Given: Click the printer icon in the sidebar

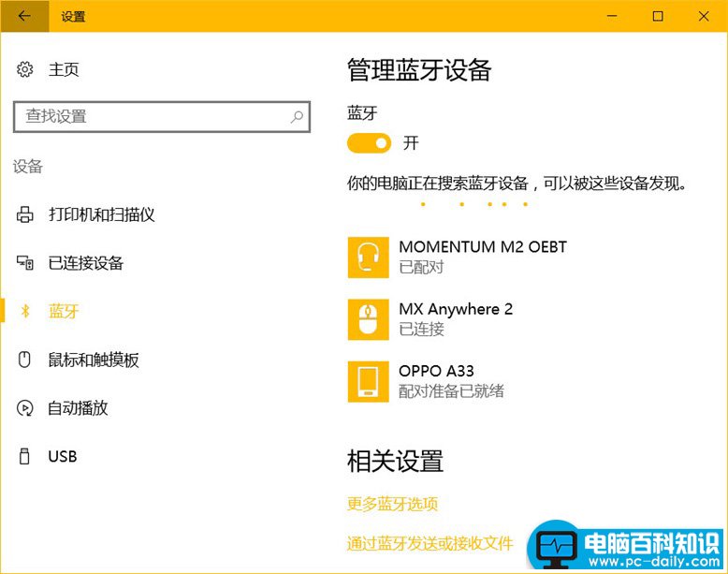Looking at the screenshot, I should 24,214.
